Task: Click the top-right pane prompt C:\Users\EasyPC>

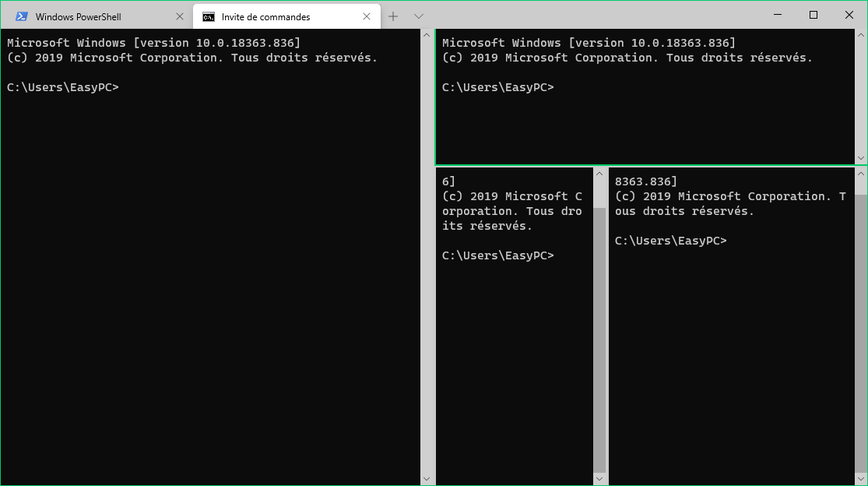Action: [497, 87]
